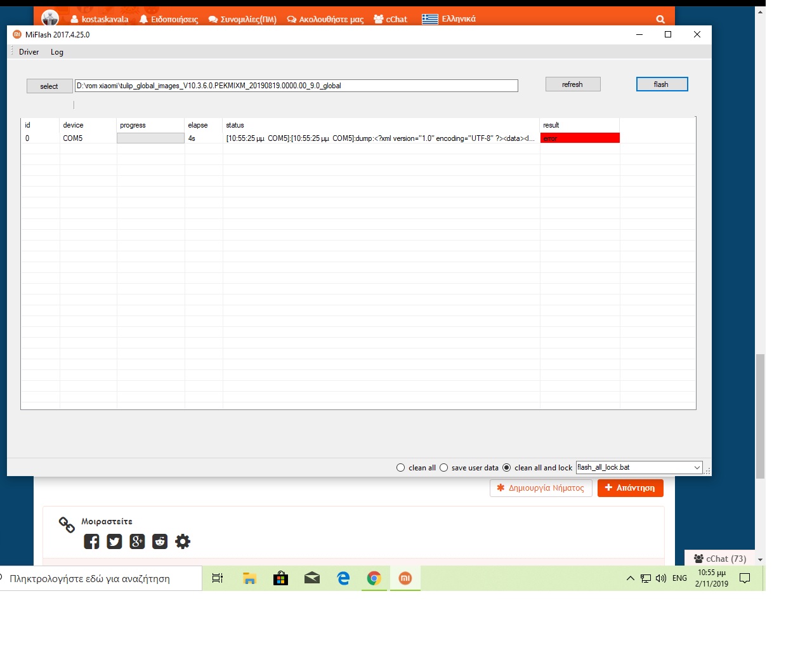The width and height of the screenshot is (812, 650).
Task: Open Microsoft Store from the taskbar
Action: (280, 578)
